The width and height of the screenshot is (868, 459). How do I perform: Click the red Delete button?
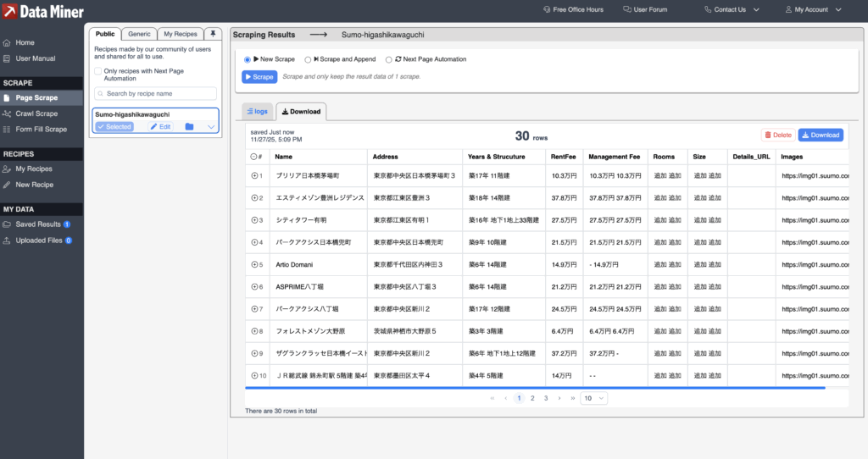point(777,135)
